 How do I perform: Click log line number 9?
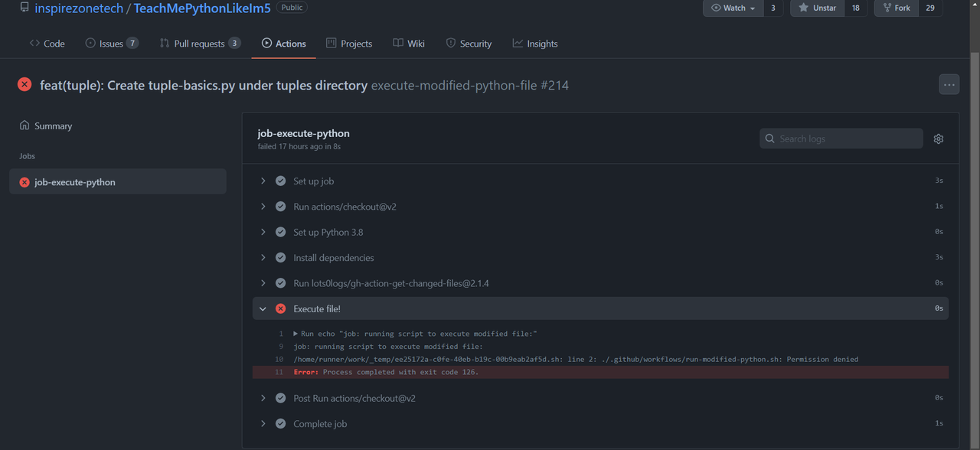click(x=280, y=347)
